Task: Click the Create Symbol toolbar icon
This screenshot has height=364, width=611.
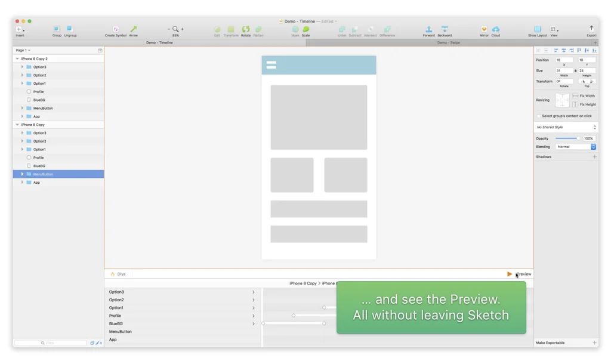Action: tap(116, 29)
